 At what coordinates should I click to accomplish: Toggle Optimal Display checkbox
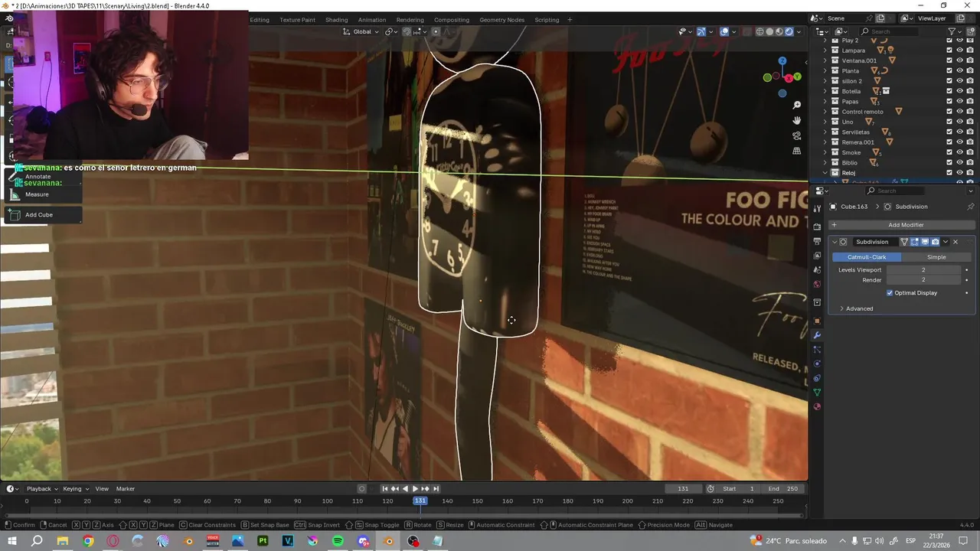[x=890, y=293]
